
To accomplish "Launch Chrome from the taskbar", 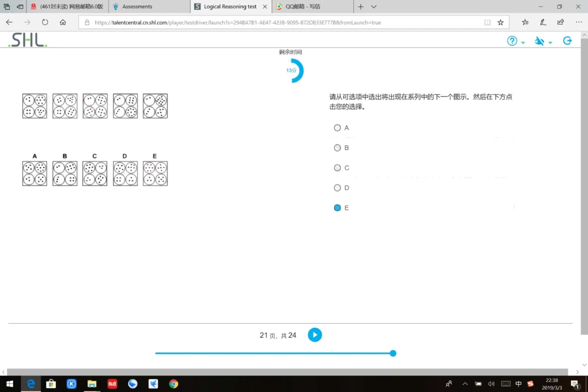I will [173, 384].
